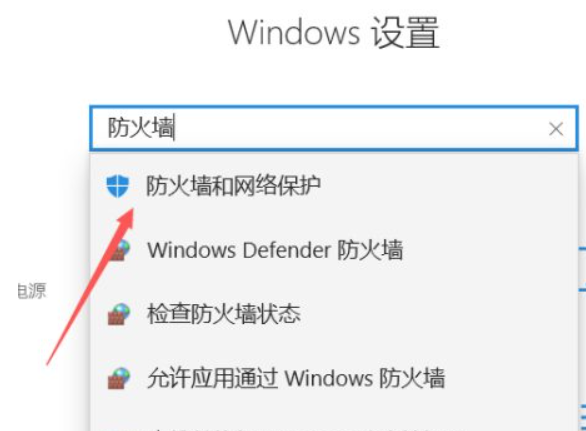586x431 pixels.
Task: Click the 设置 characters in the page title
Action: (x=405, y=33)
